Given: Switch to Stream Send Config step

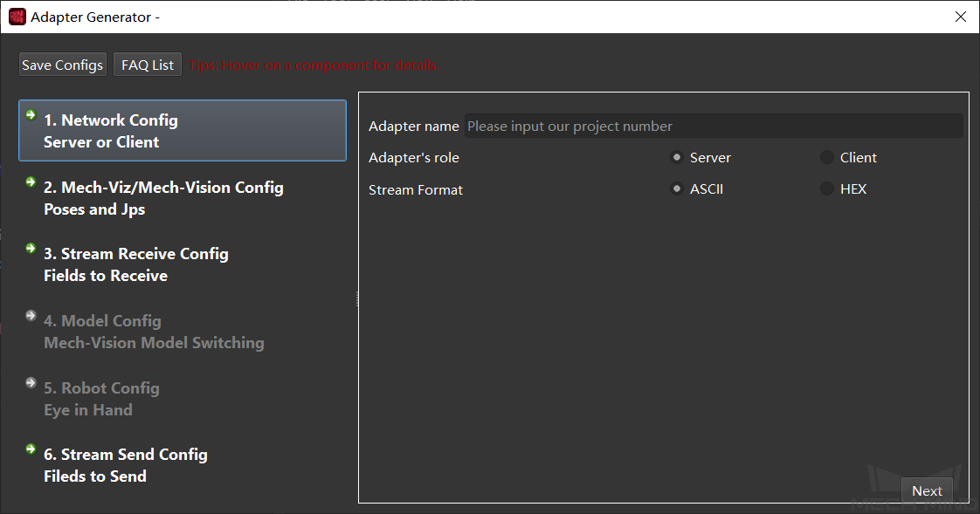Looking at the screenshot, I should (125, 465).
